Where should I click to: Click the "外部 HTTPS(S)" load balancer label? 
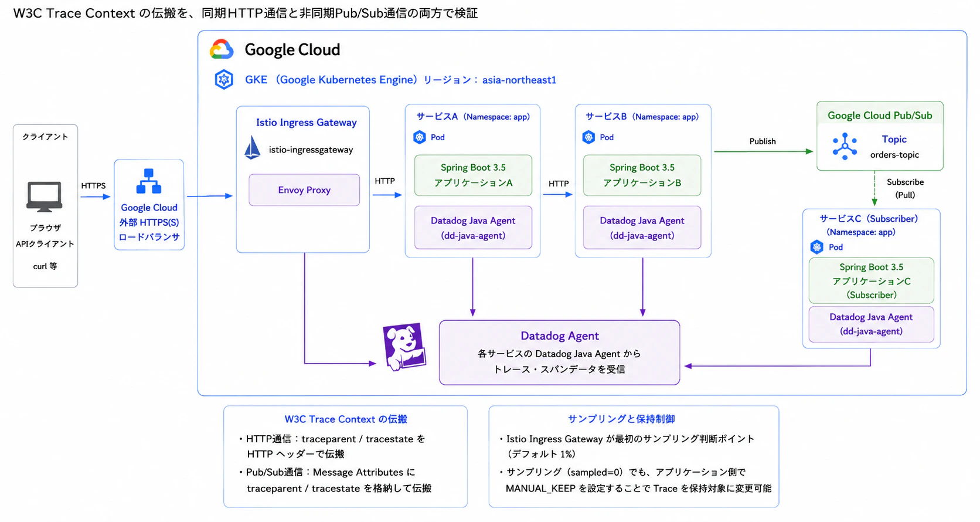click(149, 222)
